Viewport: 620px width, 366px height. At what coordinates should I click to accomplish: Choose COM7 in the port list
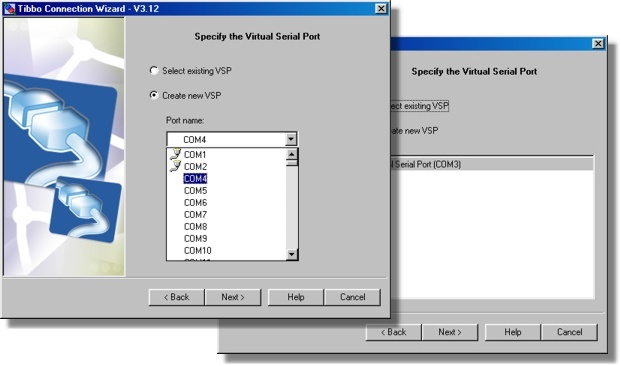(195, 215)
